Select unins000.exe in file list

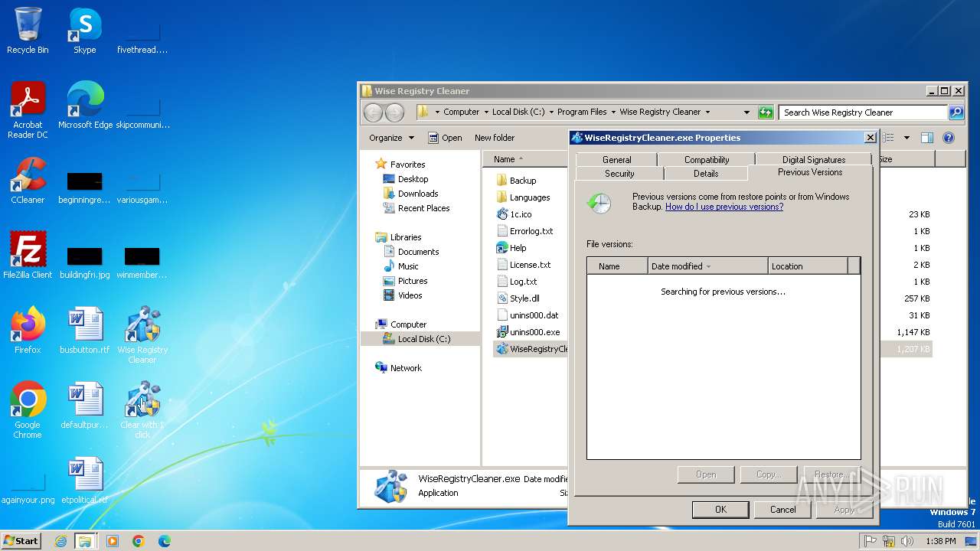(x=528, y=332)
